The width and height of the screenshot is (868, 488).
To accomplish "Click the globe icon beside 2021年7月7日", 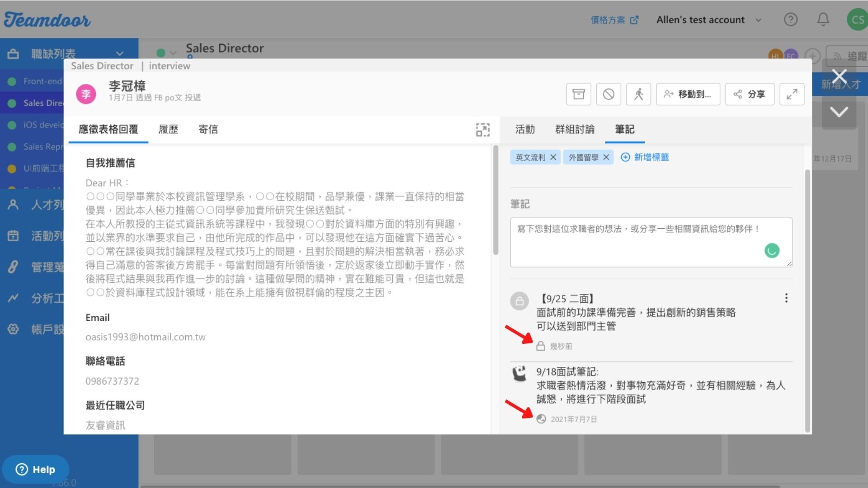I will point(541,419).
